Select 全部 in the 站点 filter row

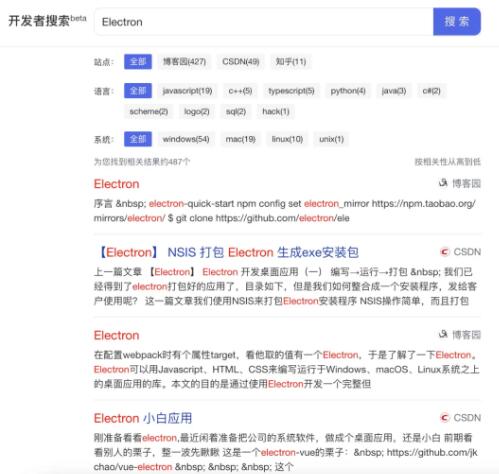point(138,62)
